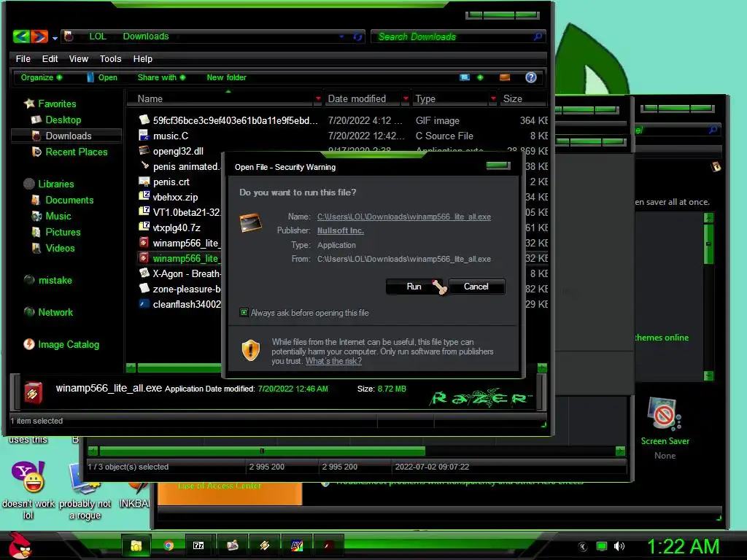Click the Nullsoft Inc. publisher link
747x560 pixels.
coord(340,230)
